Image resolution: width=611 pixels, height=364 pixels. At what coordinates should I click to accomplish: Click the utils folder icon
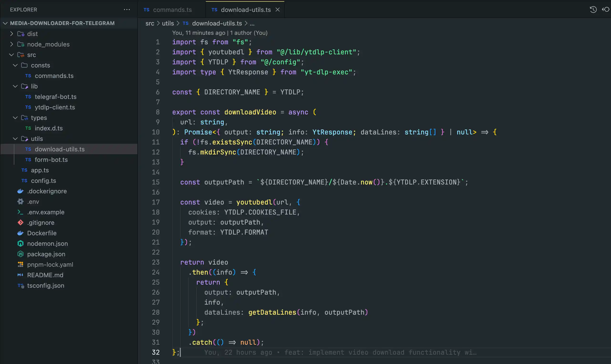tap(24, 138)
